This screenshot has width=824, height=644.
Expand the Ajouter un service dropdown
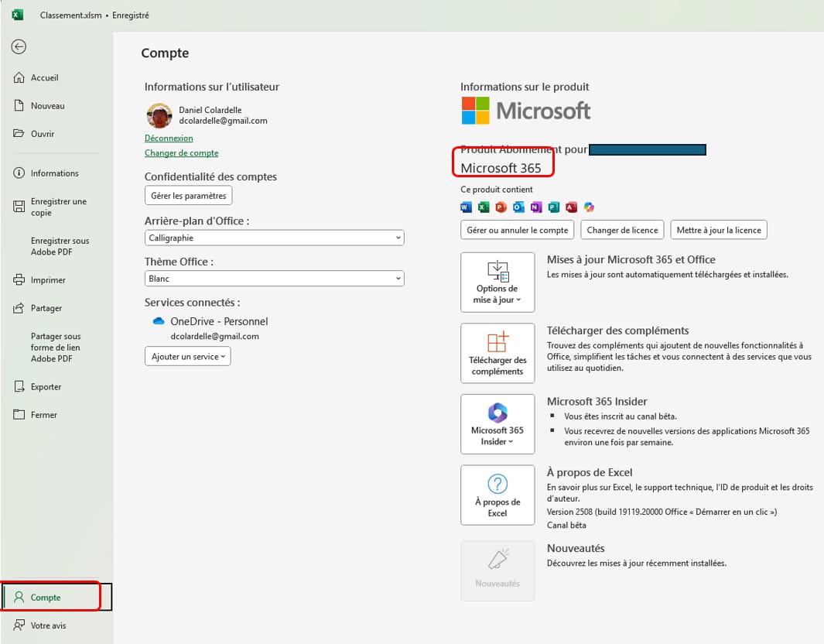point(187,356)
